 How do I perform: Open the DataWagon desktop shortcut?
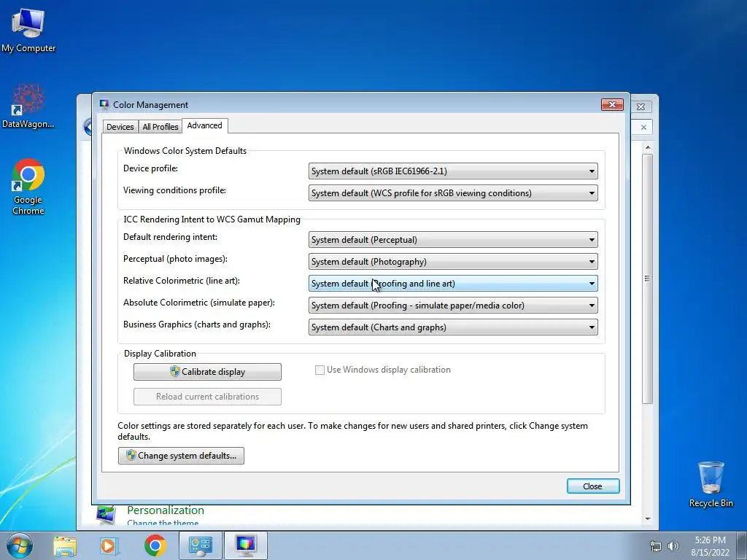(x=28, y=106)
